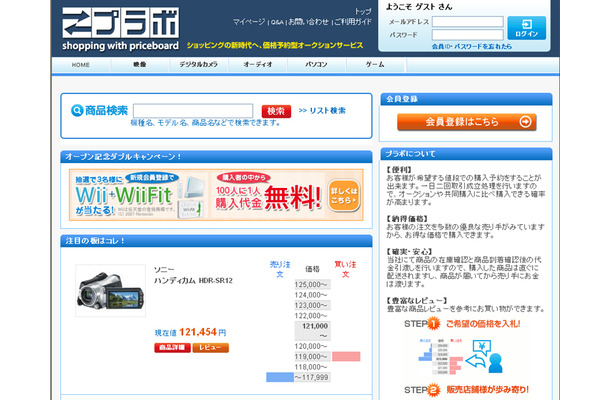Follow the トップ link
The height and width of the screenshot is (400, 610).
363,11
